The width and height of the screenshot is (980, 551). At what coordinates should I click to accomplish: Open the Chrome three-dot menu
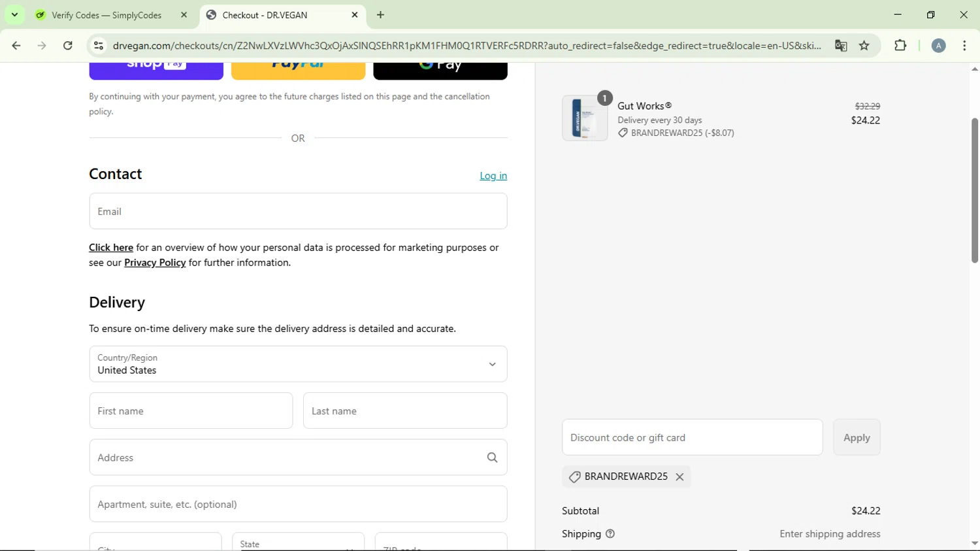pyautogui.click(x=964, y=46)
